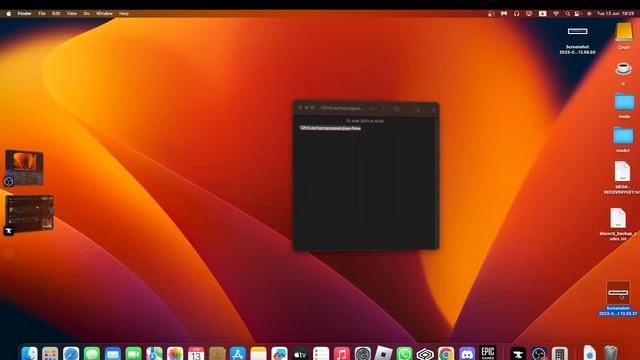Screen dimensions: 640x360
Task: Click the note window title text
Action: tap(342, 108)
